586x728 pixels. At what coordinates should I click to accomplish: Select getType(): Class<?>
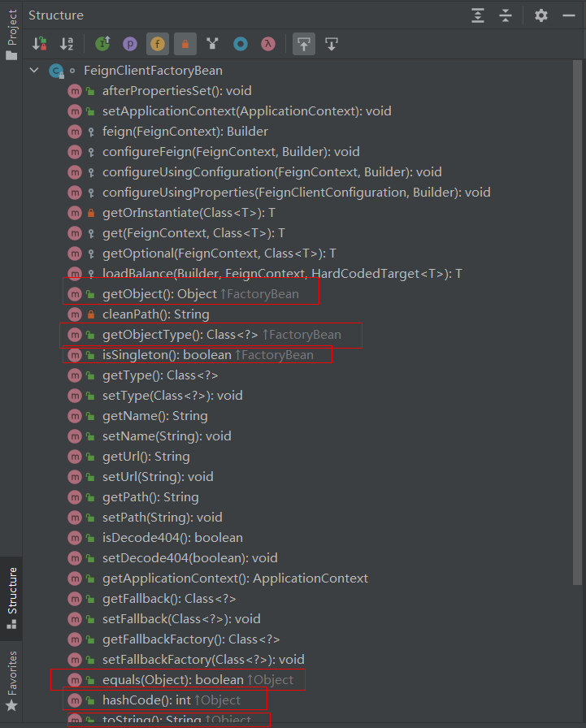160,375
